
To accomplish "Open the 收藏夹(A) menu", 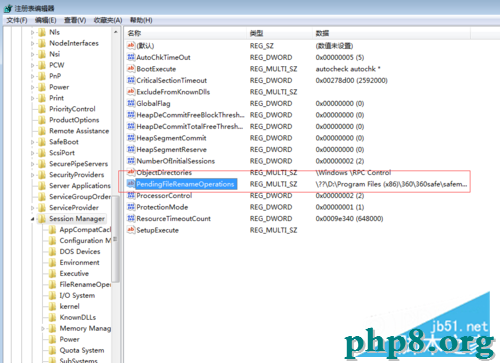I will tap(108, 20).
